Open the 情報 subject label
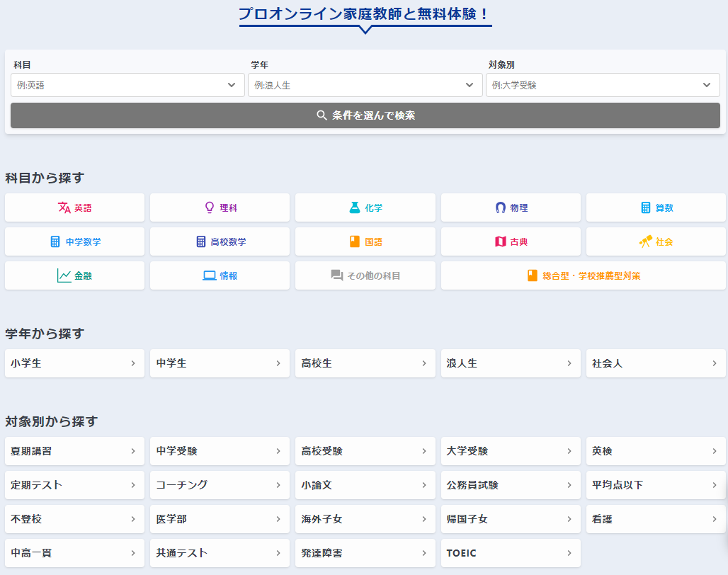The width and height of the screenshot is (728, 575). point(229,275)
